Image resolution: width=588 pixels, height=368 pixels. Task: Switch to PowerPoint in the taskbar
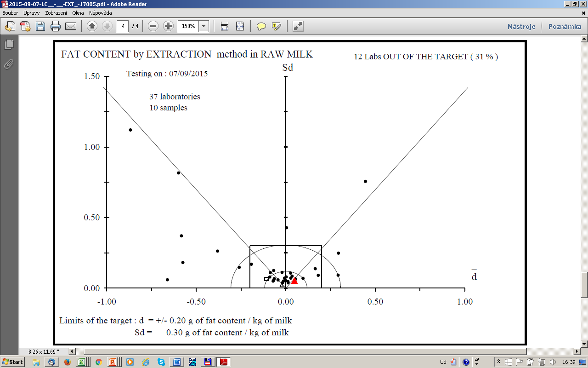pyautogui.click(x=114, y=362)
